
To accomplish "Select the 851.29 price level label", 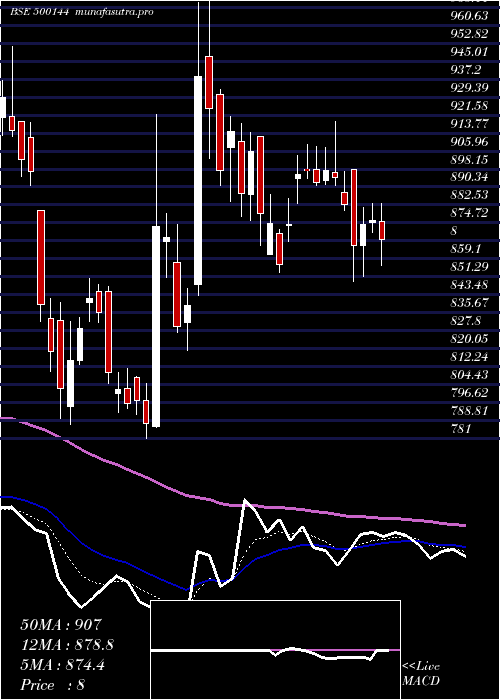I will [x=469, y=267].
